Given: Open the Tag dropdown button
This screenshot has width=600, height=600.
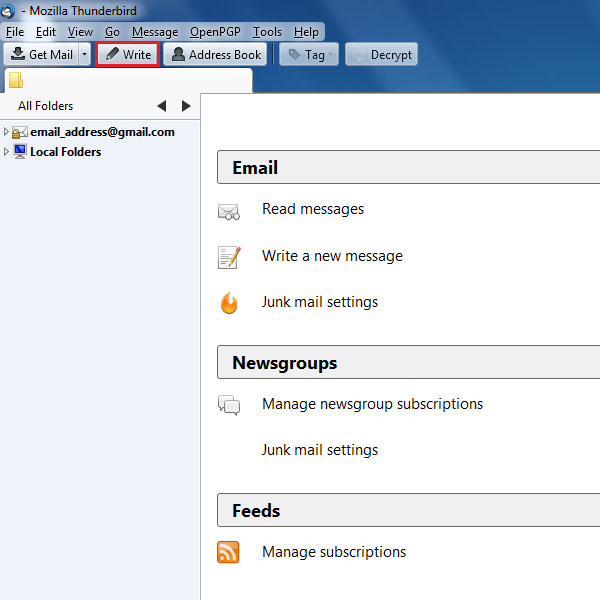Looking at the screenshot, I should coord(309,54).
